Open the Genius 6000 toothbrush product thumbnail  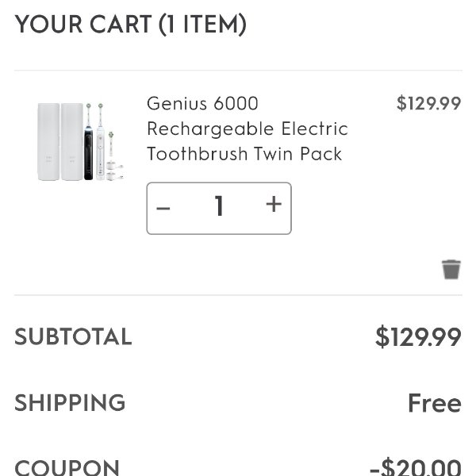[80, 141]
